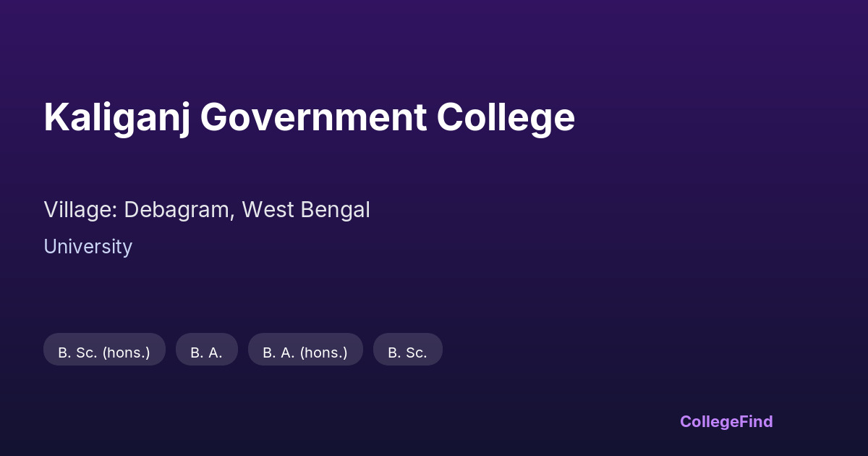Image resolution: width=868 pixels, height=456 pixels.
Task: Click "(hons.)" in the B. A. (hons.) chip
Action: point(323,352)
